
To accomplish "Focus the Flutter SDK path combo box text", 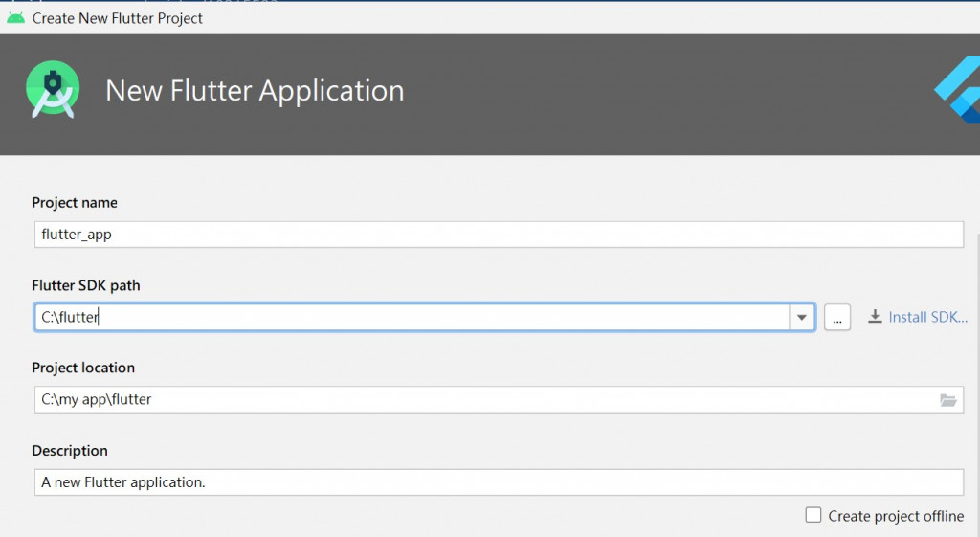I will coord(412,318).
